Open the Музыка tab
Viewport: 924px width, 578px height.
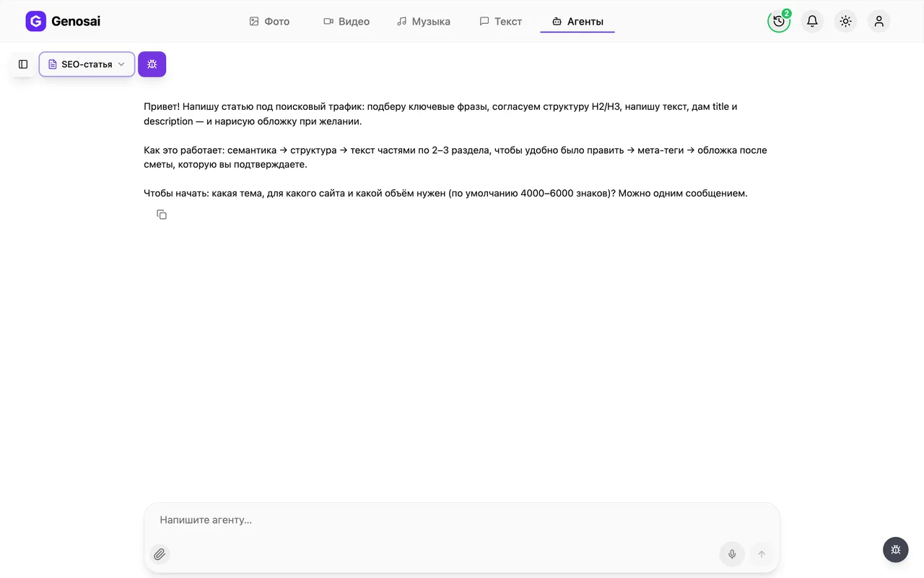424,22
